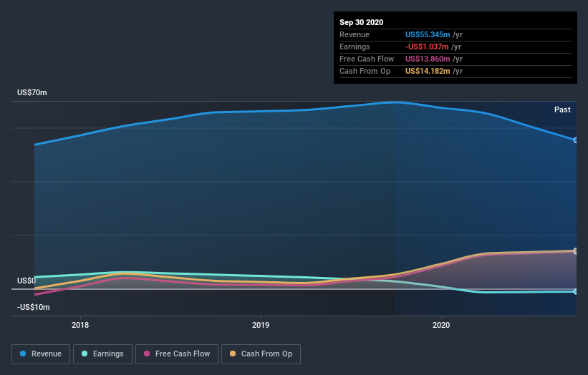This screenshot has height=375, width=588.
Task: Click the Free Cash Flow label in tooltip
Action: coord(367,59)
